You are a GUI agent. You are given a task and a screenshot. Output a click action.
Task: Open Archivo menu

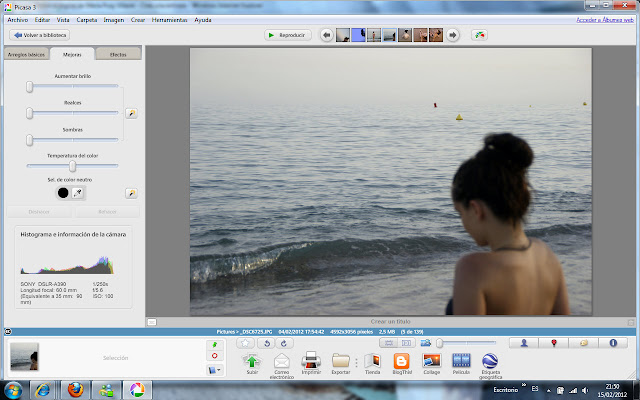pyautogui.click(x=18, y=20)
